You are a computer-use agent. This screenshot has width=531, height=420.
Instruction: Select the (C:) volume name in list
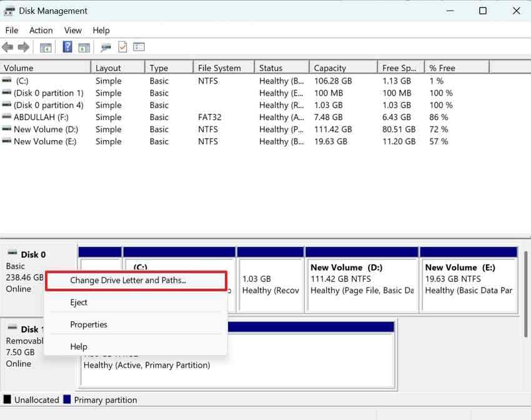pyautogui.click(x=22, y=81)
